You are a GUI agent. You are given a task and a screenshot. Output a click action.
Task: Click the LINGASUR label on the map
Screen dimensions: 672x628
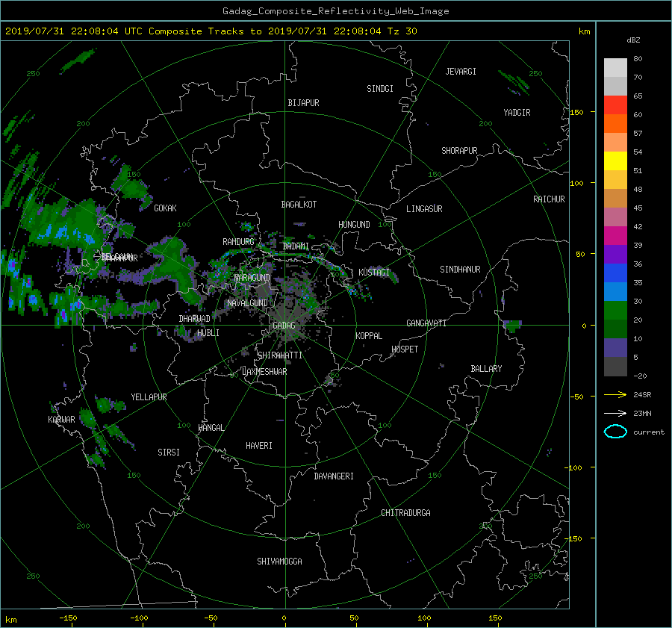[424, 209]
